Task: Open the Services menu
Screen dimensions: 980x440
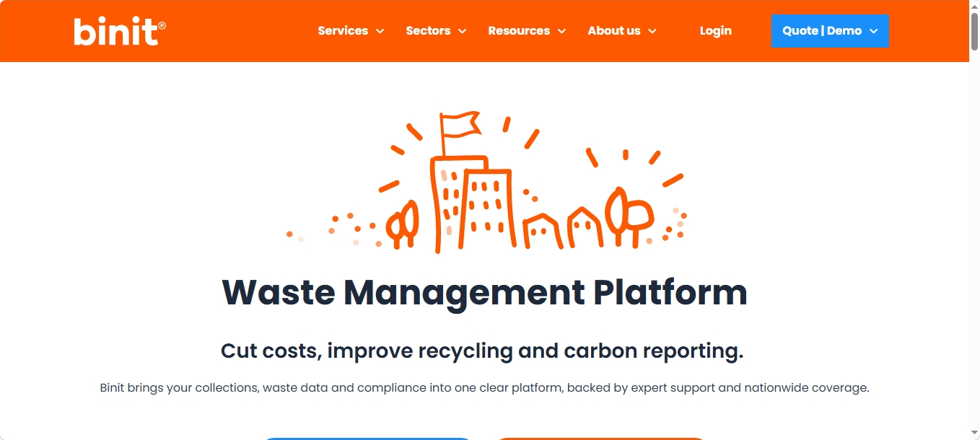Action: click(x=343, y=31)
